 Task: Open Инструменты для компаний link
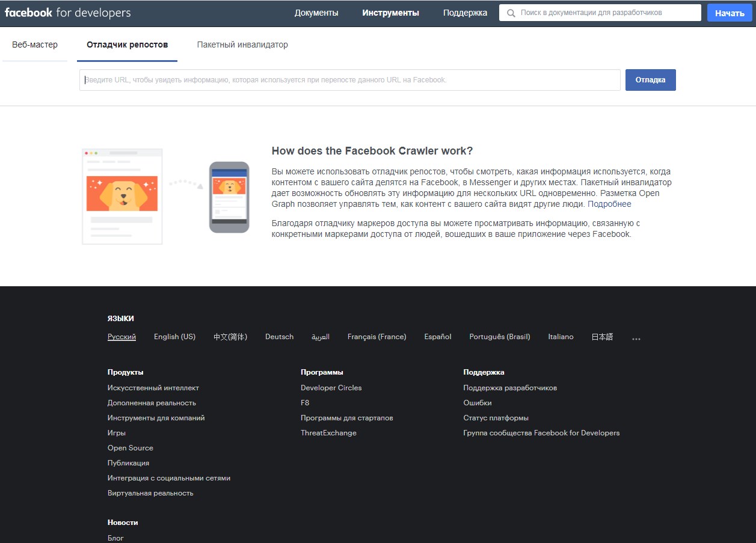click(x=156, y=418)
